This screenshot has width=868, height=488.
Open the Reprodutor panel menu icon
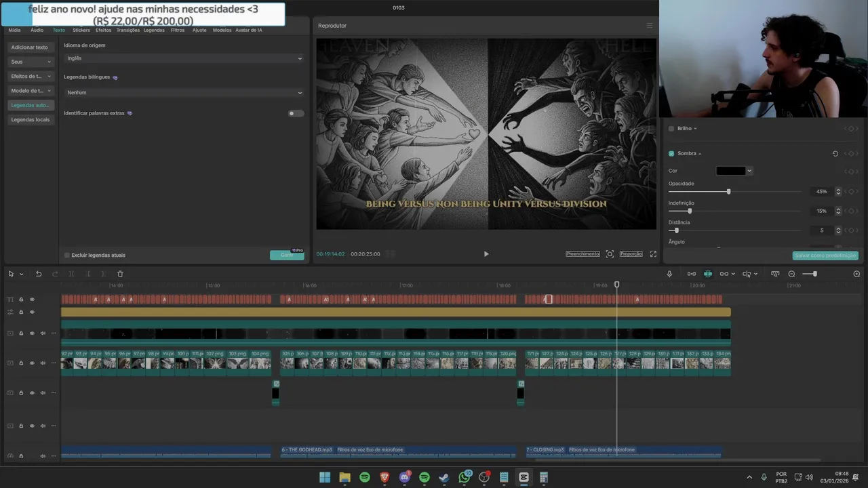649,26
